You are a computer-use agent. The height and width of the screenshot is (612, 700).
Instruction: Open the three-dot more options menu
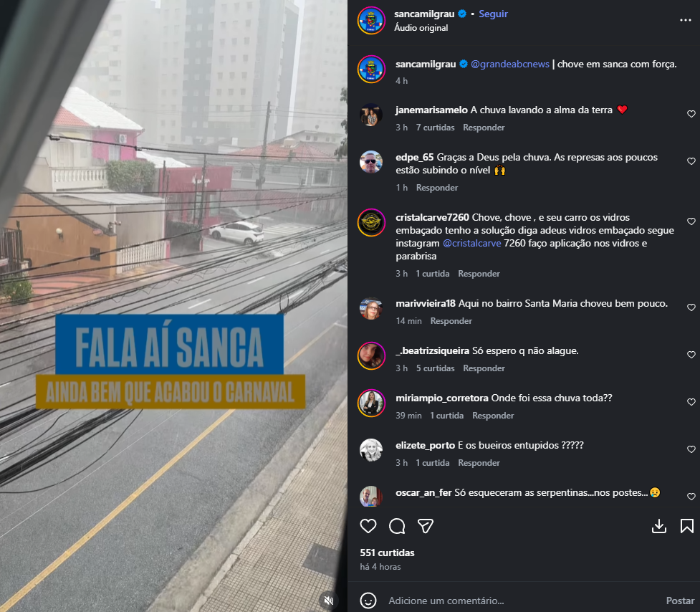click(x=685, y=20)
